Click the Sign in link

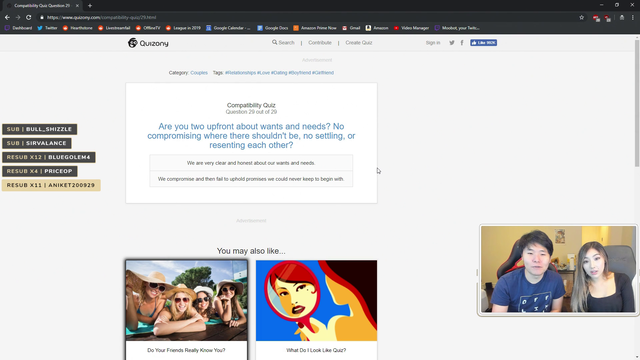(433, 42)
